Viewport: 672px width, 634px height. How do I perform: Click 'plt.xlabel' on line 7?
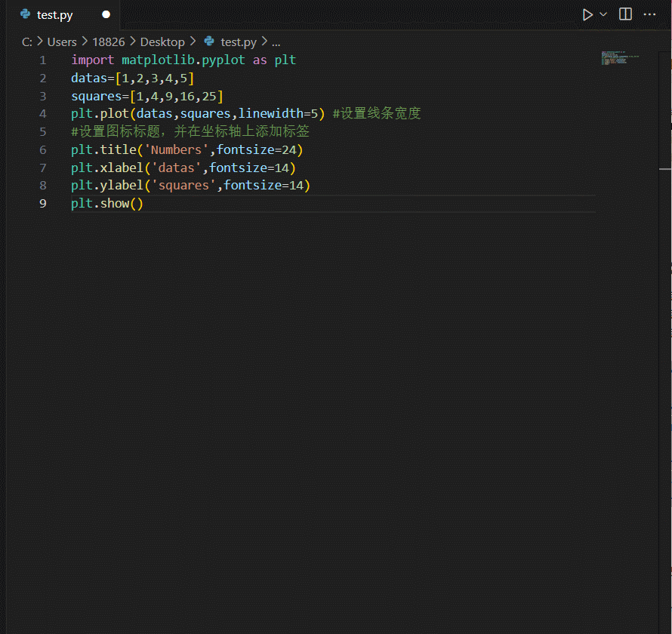tap(107, 168)
